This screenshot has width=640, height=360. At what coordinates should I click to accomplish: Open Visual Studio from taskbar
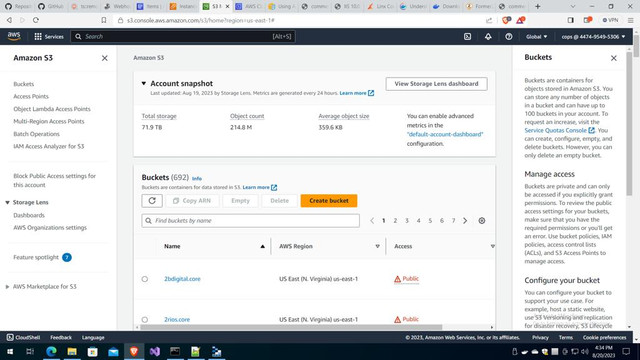pos(154,351)
